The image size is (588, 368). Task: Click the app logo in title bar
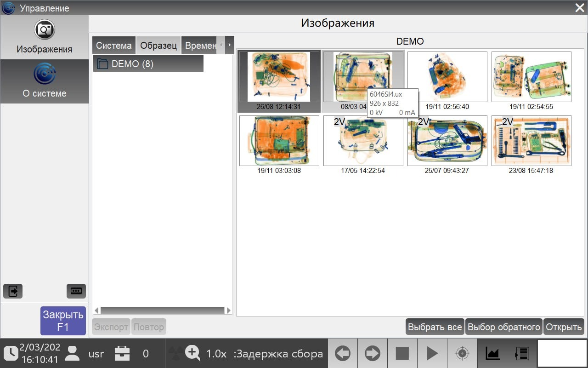coord(9,8)
